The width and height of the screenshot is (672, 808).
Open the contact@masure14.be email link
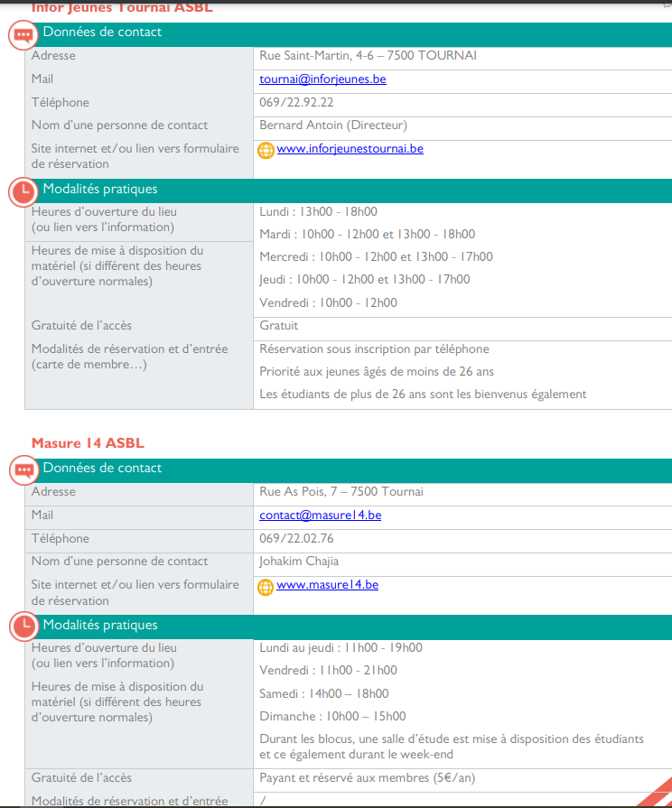tap(321, 515)
